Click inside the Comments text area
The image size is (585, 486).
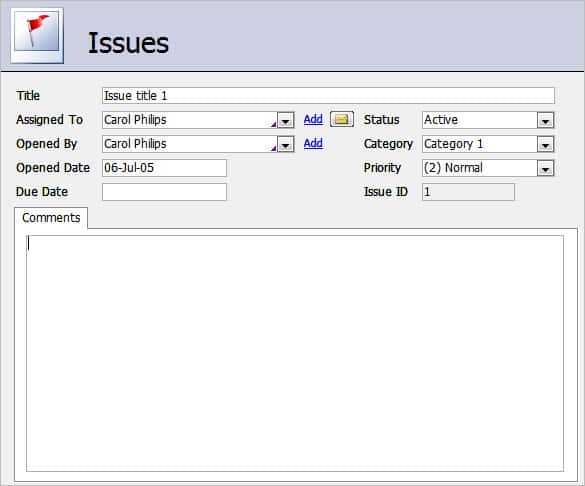click(295, 353)
